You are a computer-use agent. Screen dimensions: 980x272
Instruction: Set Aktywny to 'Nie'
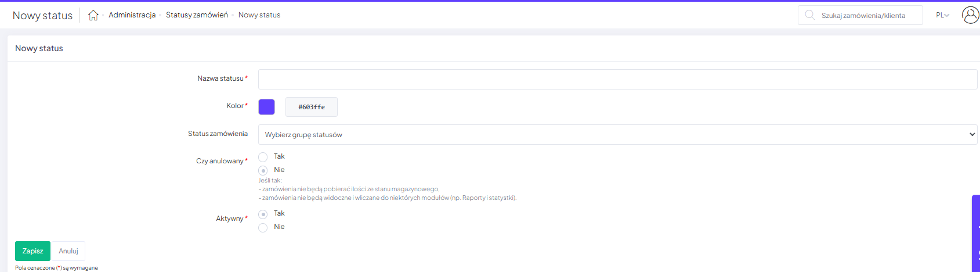[263, 227]
